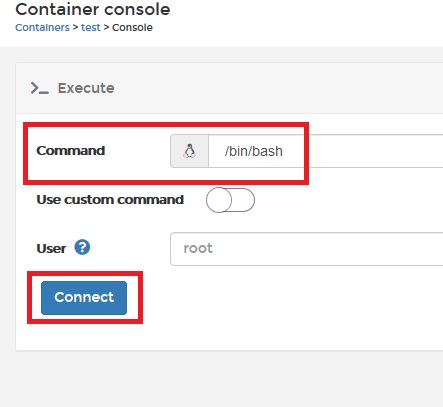Focus the User input field showing root
This screenshot has height=407, width=443.
tap(307, 249)
